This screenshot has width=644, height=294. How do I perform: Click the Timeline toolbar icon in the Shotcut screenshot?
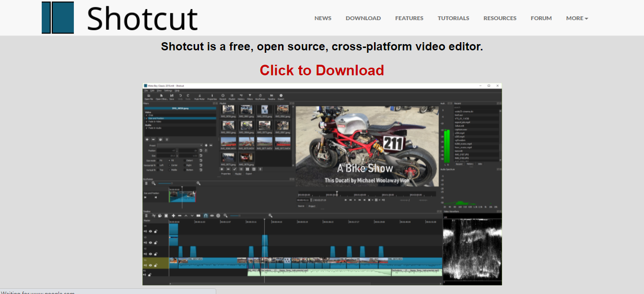click(271, 97)
